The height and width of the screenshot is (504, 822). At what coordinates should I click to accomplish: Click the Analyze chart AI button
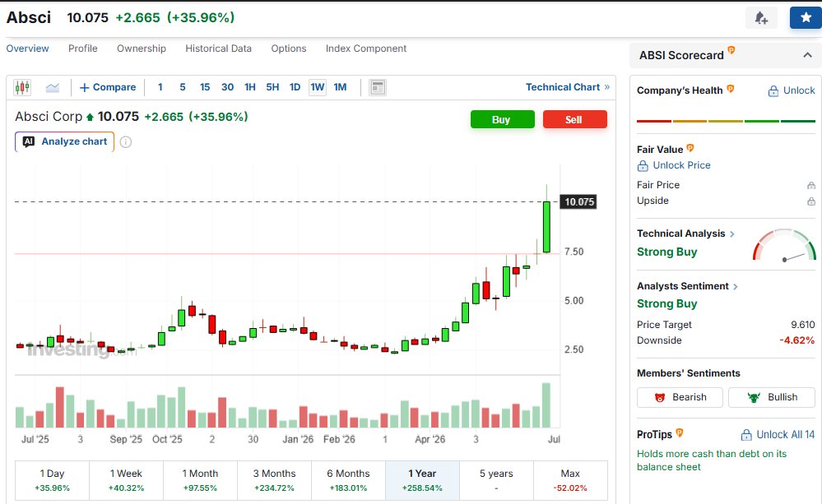coord(64,141)
